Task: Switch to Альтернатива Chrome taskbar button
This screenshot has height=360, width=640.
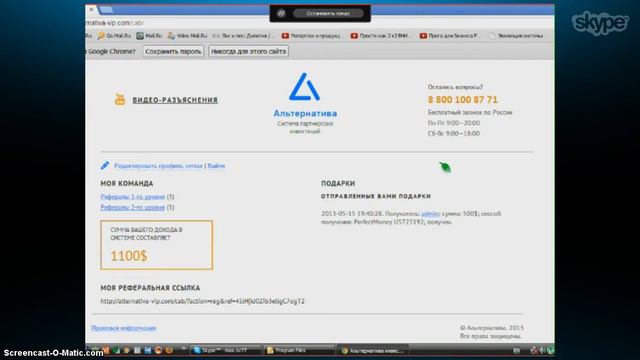Action: (372, 350)
